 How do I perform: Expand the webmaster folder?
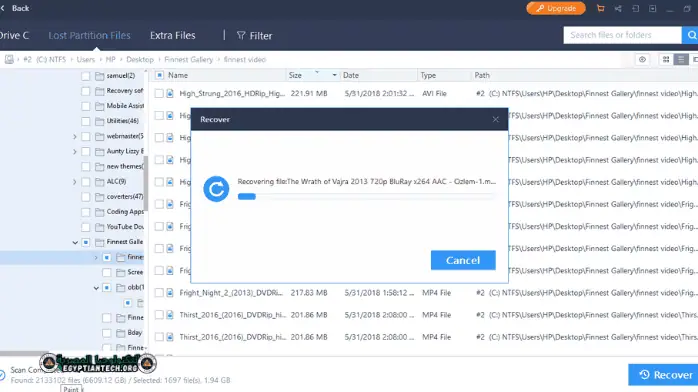pos(74,137)
